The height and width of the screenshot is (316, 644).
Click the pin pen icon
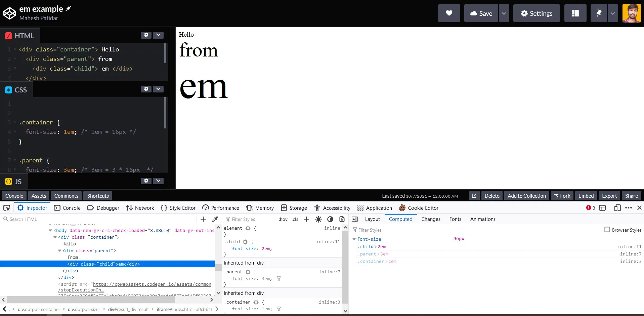pyautogui.click(x=599, y=13)
